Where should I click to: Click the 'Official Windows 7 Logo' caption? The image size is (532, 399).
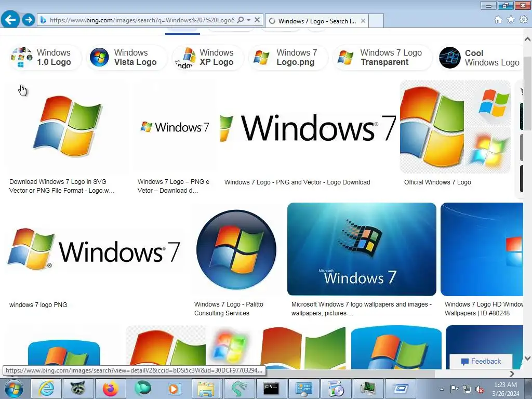pyautogui.click(x=437, y=182)
